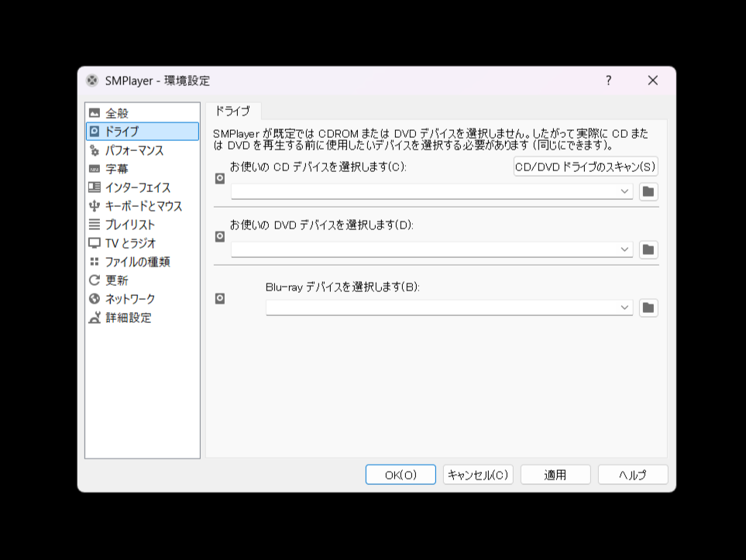
Task: Expand the CD device dropdown
Action: (x=625, y=191)
